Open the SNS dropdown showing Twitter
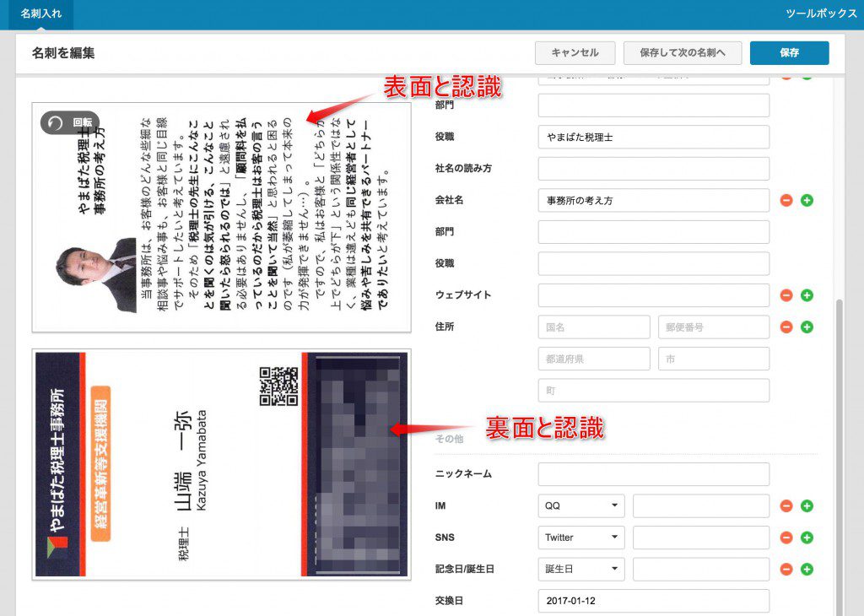This screenshot has width=864, height=616. tap(581, 538)
